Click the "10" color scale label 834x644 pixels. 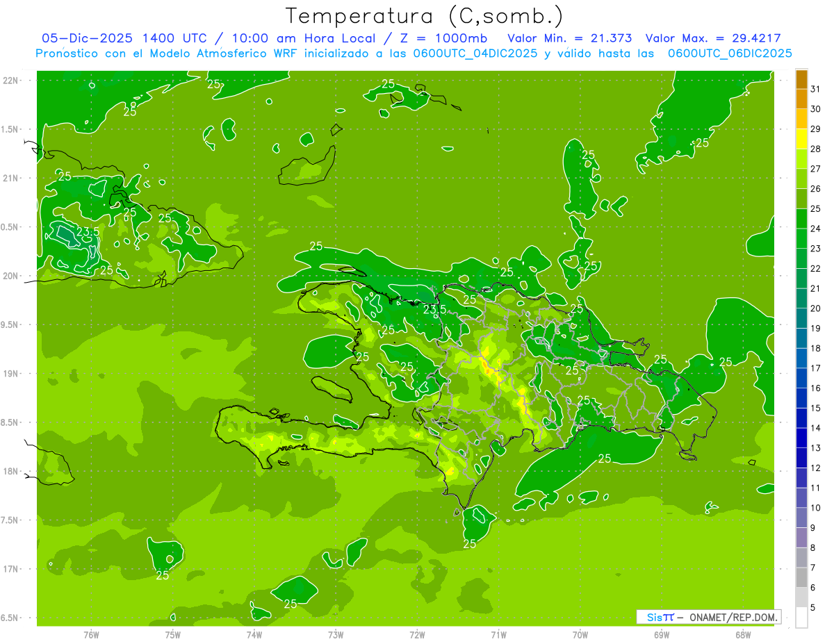(815, 508)
